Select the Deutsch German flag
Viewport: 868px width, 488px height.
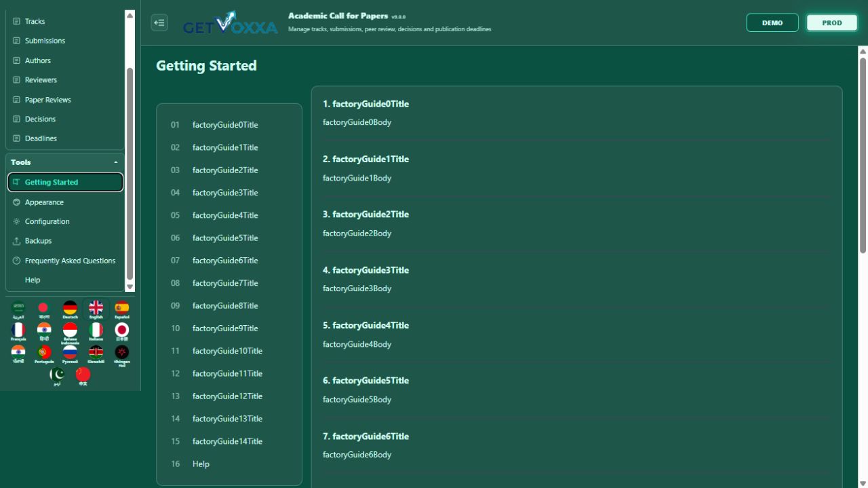pyautogui.click(x=70, y=309)
